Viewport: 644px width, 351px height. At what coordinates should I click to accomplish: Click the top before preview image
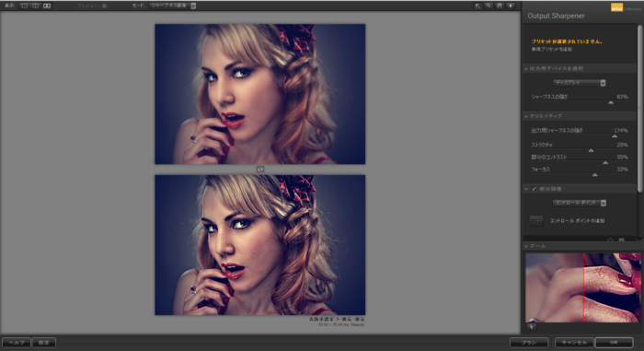(260, 94)
